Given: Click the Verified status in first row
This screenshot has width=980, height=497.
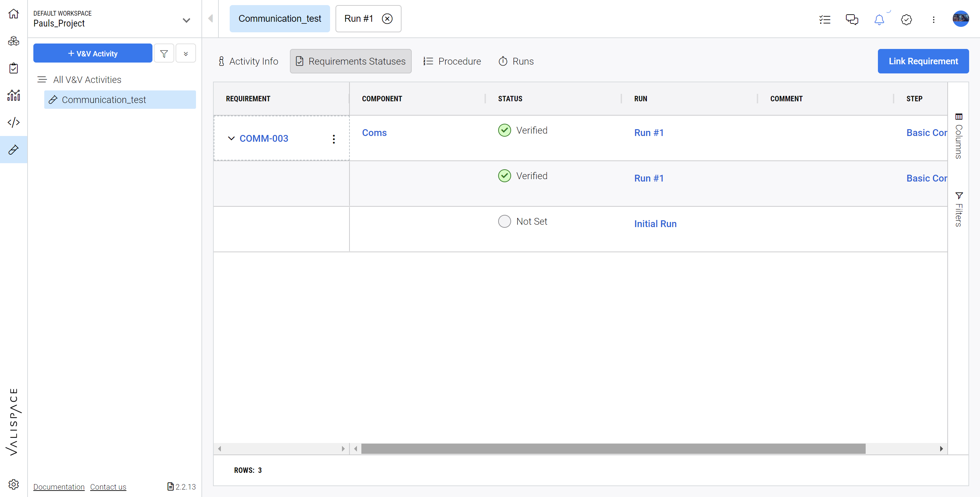Looking at the screenshot, I should tap(523, 130).
